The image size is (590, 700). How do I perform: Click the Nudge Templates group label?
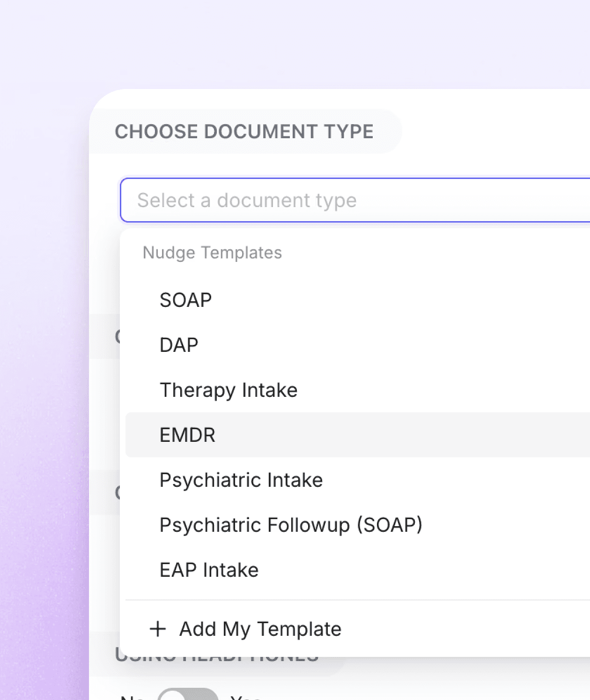pyautogui.click(x=212, y=253)
